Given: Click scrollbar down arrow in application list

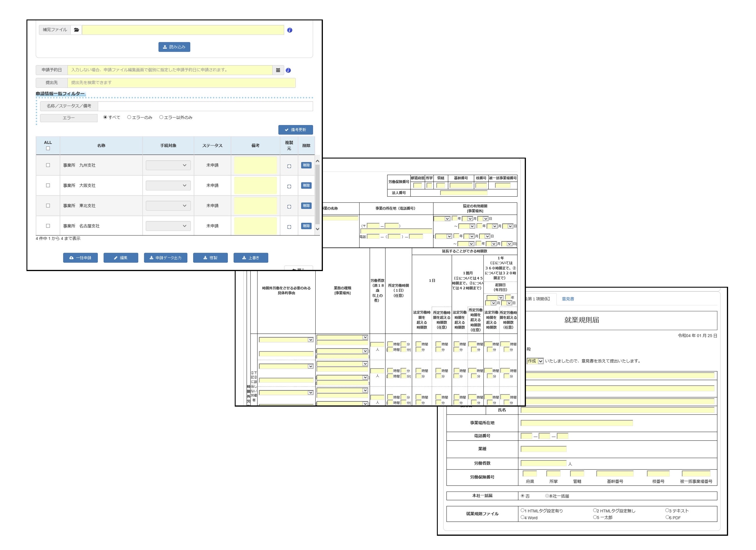Looking at the screenshot, I should [317, 229].
